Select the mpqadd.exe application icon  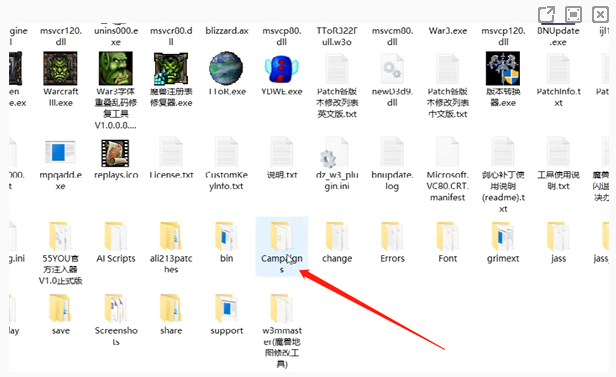point(60,153)
